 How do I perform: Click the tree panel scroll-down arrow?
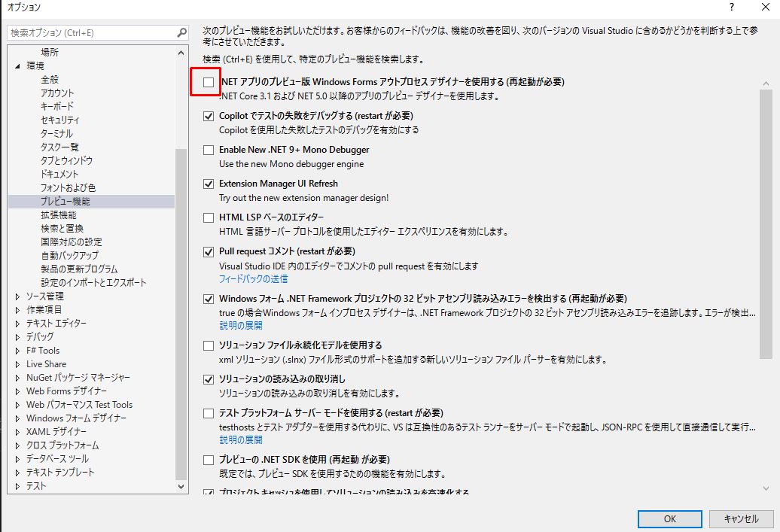tap(181, 487)
